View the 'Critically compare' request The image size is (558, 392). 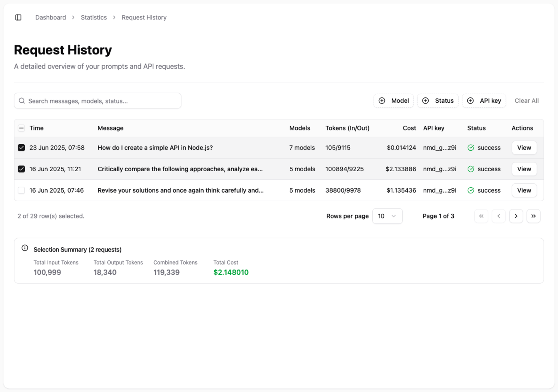524,169
